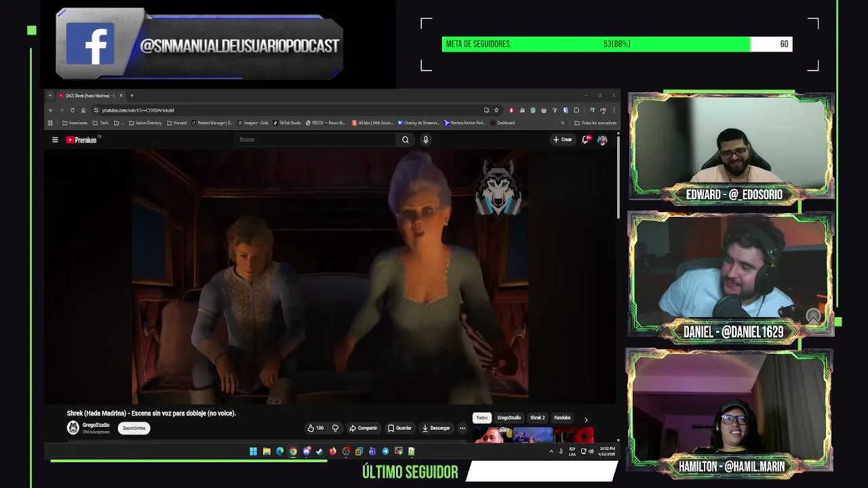Click the Suscribirme subscribe button
The height and width of the screenshot is (488, 868).
point(134,428)
